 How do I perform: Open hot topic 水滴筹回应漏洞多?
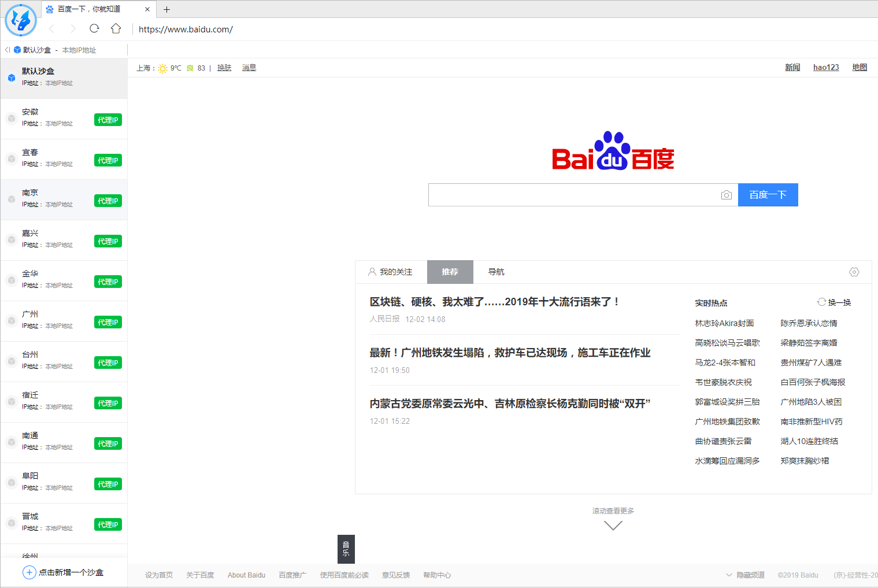coord(727,461)
